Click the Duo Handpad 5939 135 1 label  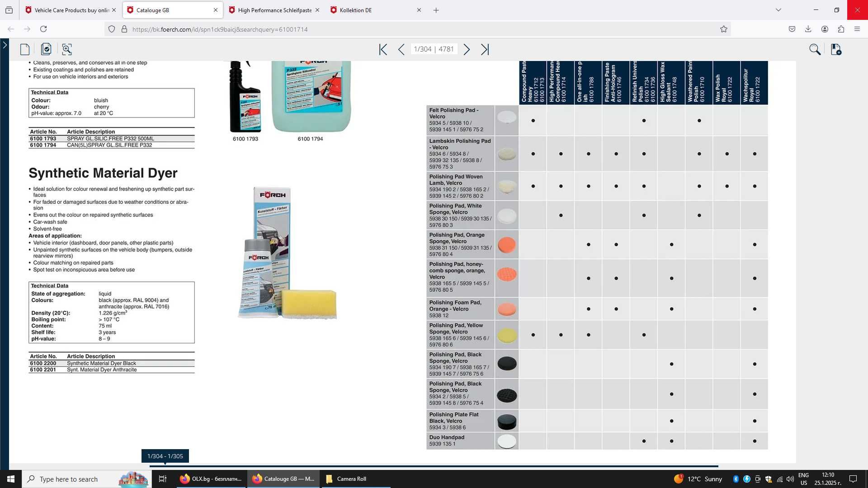[x=460, y=441]
